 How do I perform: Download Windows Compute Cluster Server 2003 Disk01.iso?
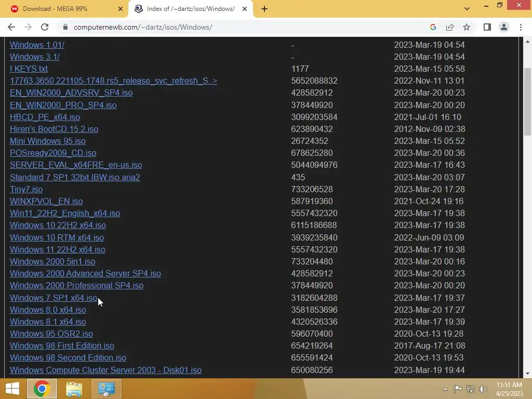[x=105, y=370]
